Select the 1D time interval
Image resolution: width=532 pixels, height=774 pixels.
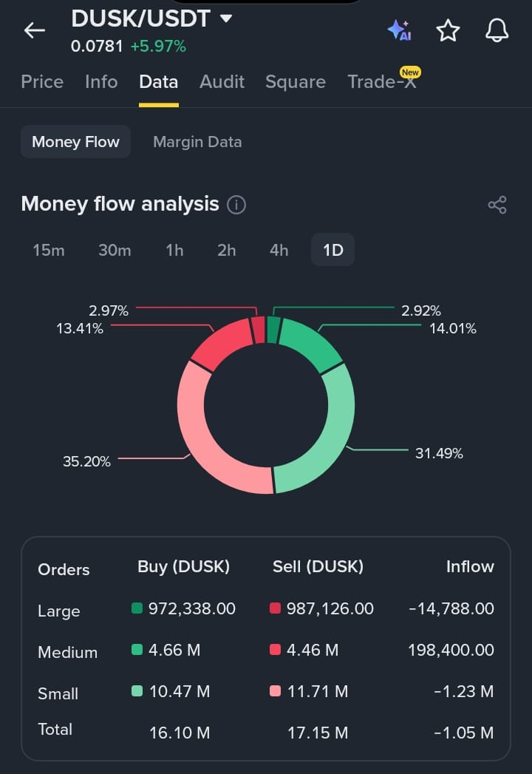click(x=333, y=250)
